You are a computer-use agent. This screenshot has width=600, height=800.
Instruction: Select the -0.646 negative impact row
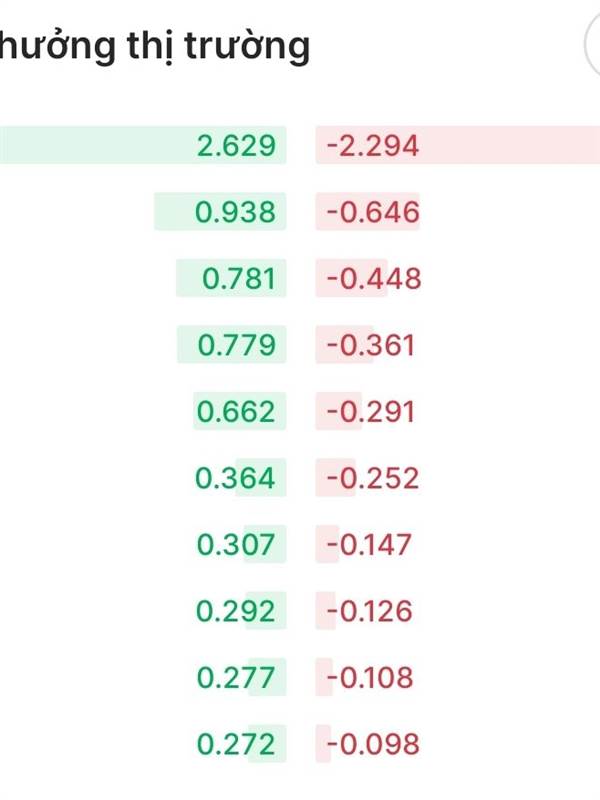click(x=368, y=211)
